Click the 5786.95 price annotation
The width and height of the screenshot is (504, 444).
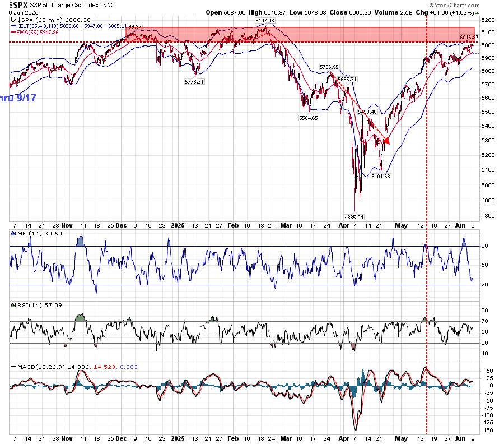(329, 67)
